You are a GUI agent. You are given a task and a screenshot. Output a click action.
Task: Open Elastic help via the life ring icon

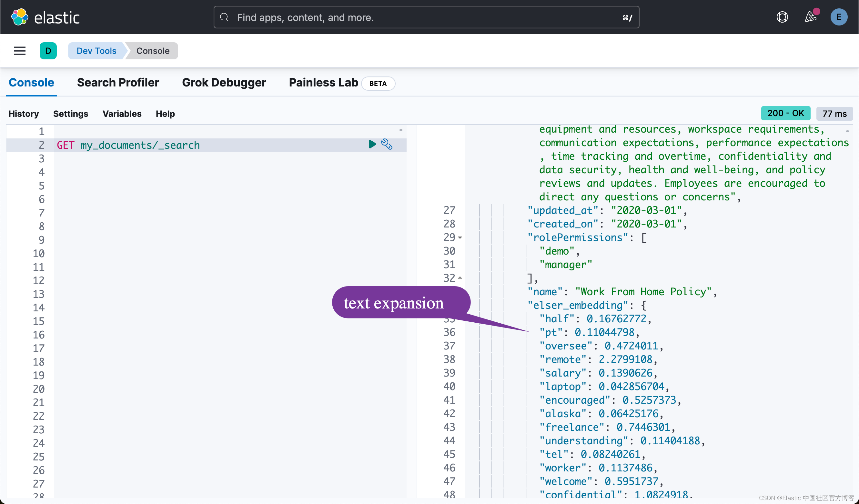783,17
